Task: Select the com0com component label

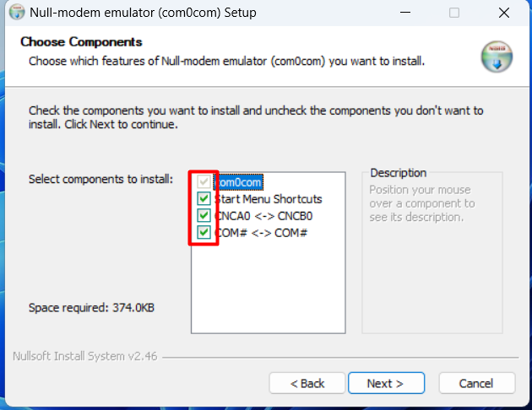Action: 240,182
